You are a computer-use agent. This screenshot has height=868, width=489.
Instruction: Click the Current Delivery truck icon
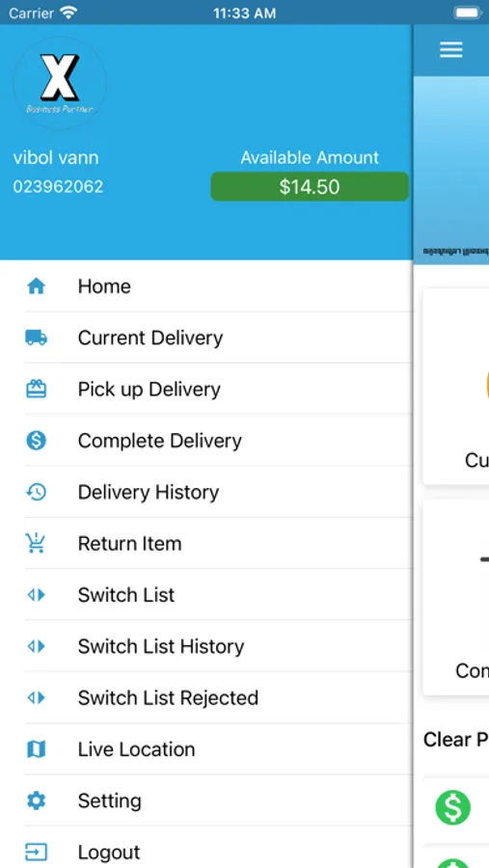tap(37, 338)
